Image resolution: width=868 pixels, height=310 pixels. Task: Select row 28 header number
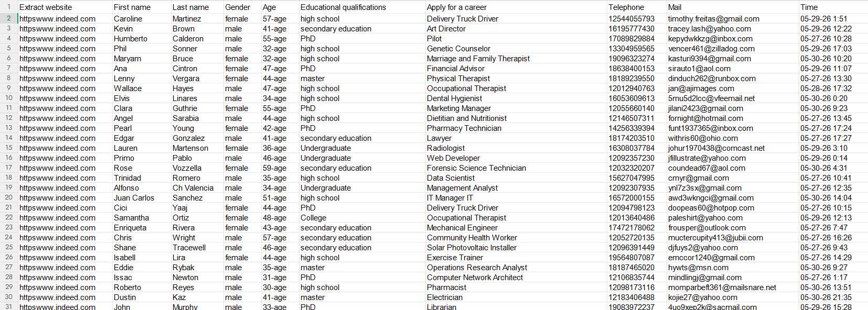pyautogui.click(x=9, y=277)
